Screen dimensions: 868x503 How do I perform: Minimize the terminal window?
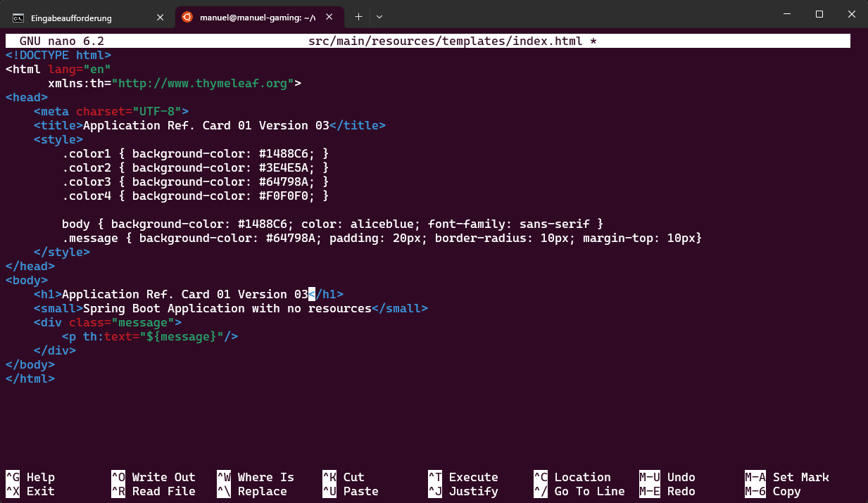[787, 15]
